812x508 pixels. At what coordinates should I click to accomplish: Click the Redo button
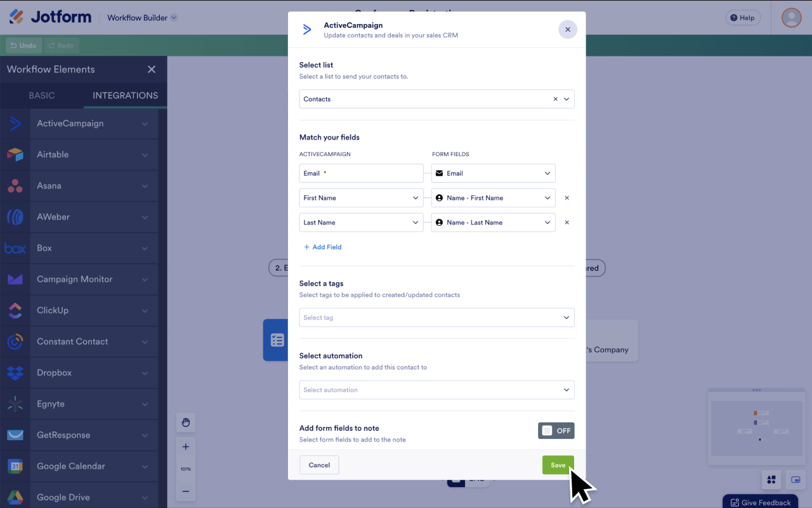click(x=62, y=46)
